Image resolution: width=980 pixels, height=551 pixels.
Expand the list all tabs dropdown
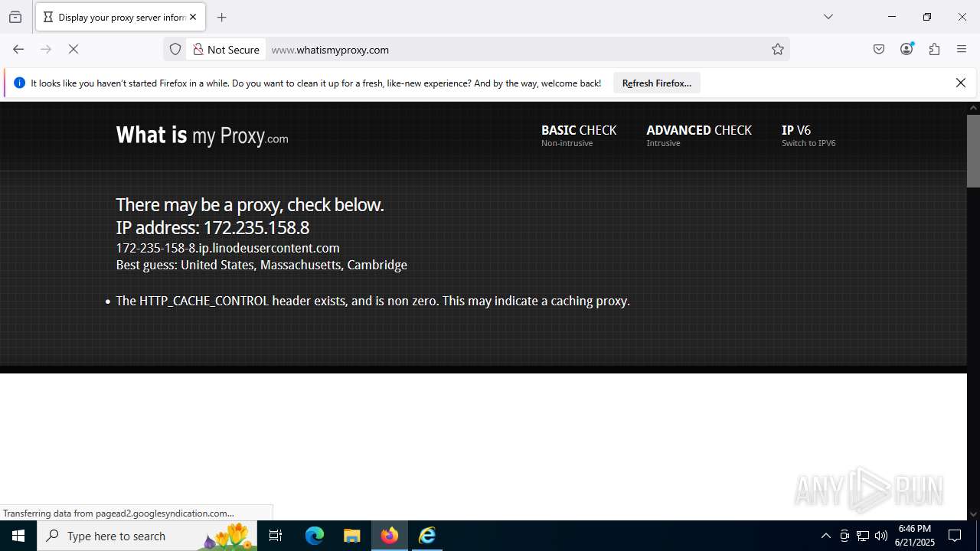click(x=828, y=17)
